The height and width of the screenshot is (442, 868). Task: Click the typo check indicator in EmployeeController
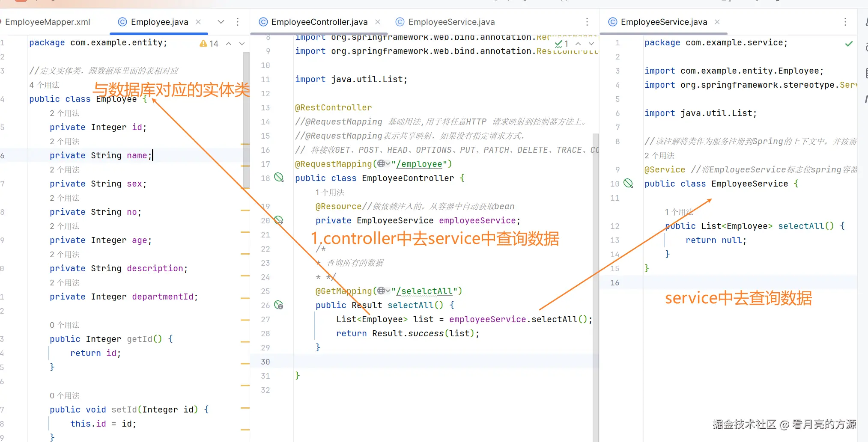561,44
